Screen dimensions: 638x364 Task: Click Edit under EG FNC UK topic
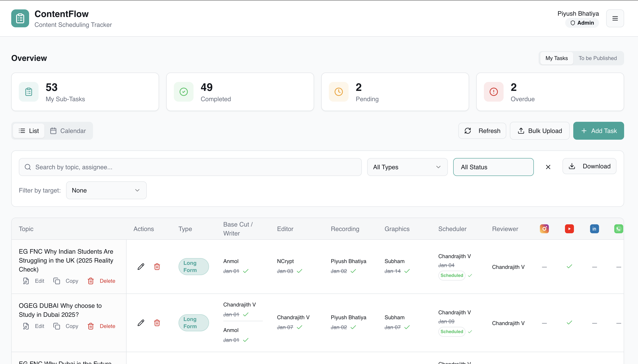[x=33, y=281]
